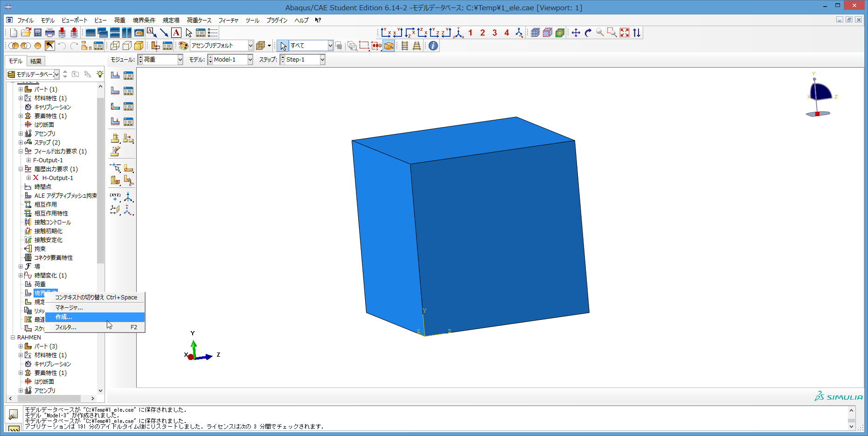Click the Auto-Fit View icon
This screenshot has width=868, height=436.
(x=625, y=33)
